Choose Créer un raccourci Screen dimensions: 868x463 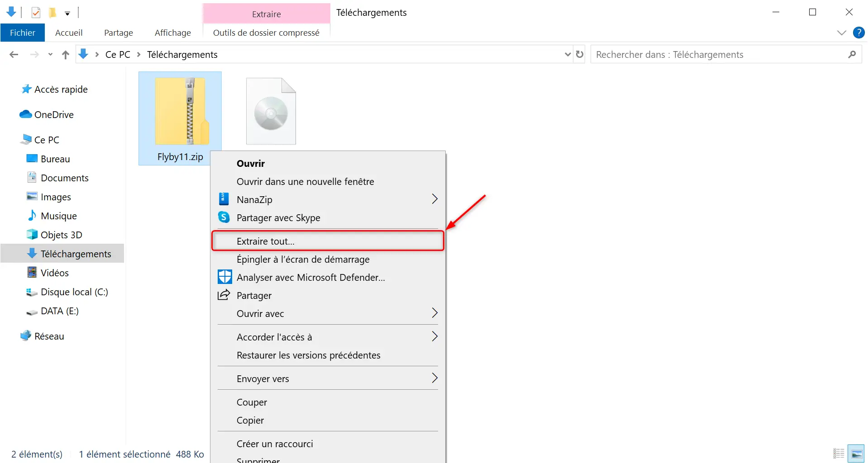328,444
